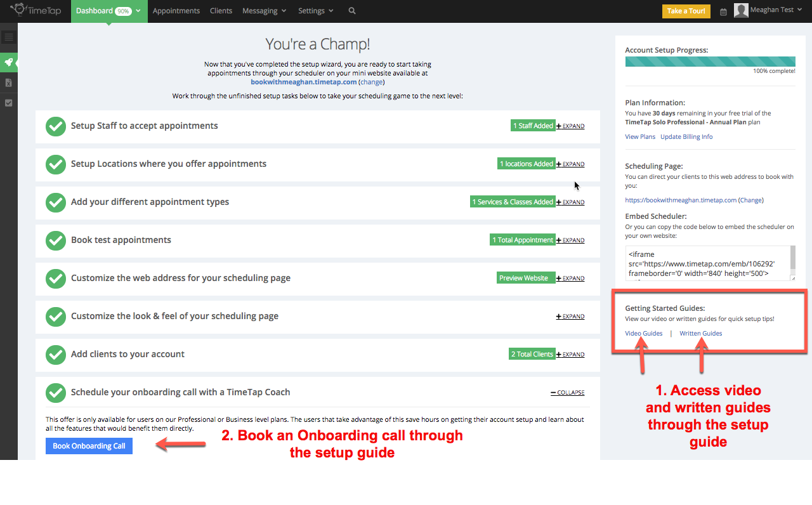Viewport: 812px width, 505px height.
Task: Open the Settings dropdown menu
Action: click(x=316, y=11)
